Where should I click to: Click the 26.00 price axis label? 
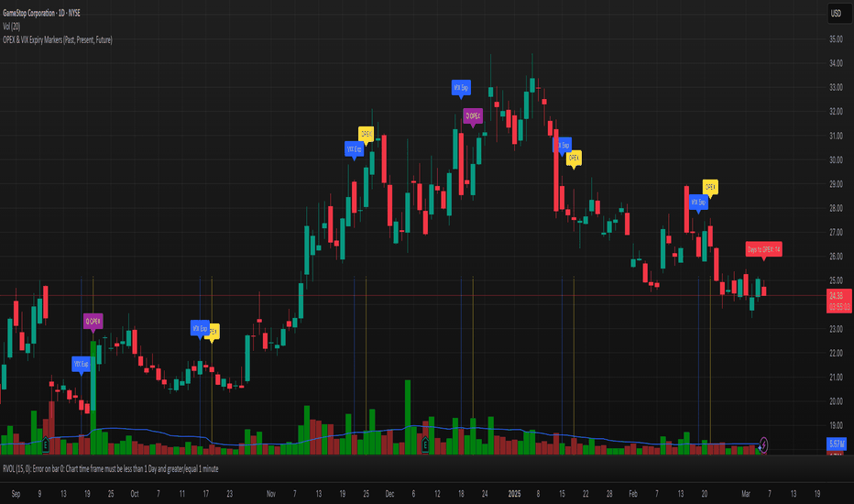[x=836, y=256]
